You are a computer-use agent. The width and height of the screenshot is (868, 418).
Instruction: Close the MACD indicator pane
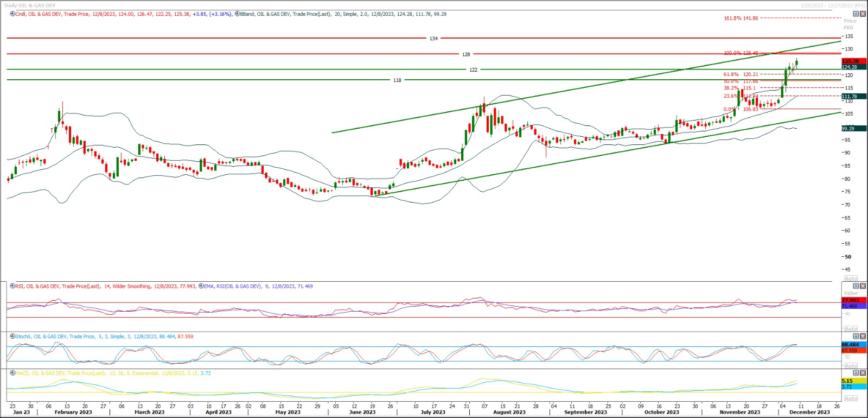[863, 373]
